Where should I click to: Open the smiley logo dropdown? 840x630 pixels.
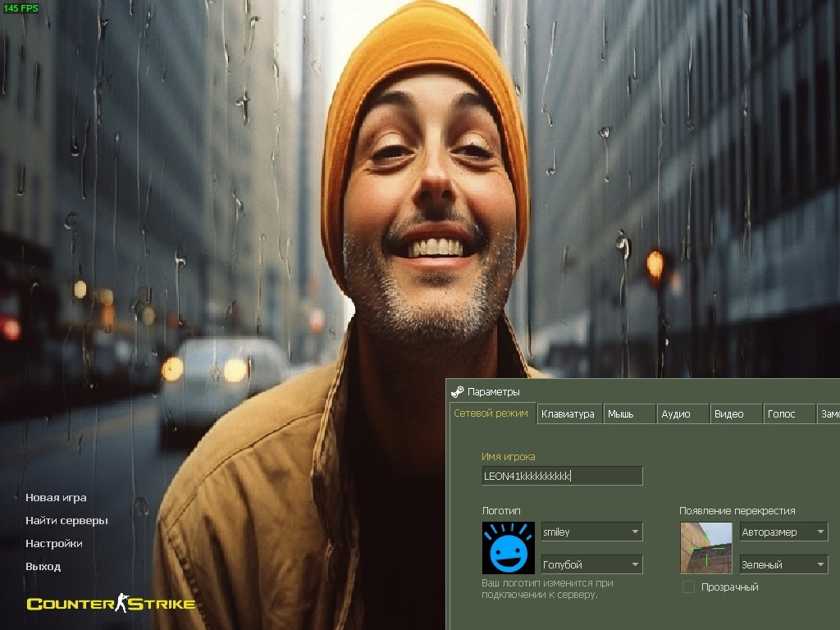[591, 532]
